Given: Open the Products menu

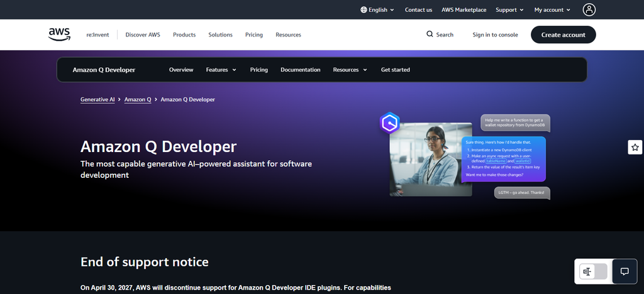Looking at the screenshot, I should click(x=184, y=35).
